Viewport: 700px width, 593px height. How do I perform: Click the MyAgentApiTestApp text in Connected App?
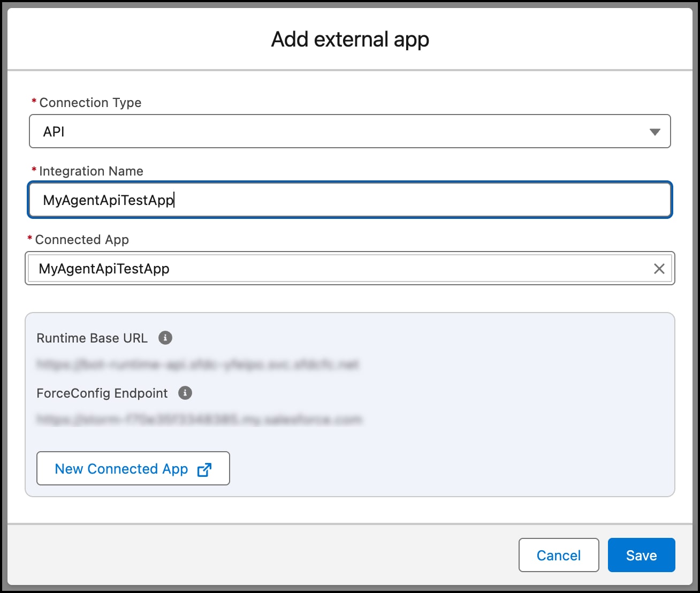[x=104, y=269]
